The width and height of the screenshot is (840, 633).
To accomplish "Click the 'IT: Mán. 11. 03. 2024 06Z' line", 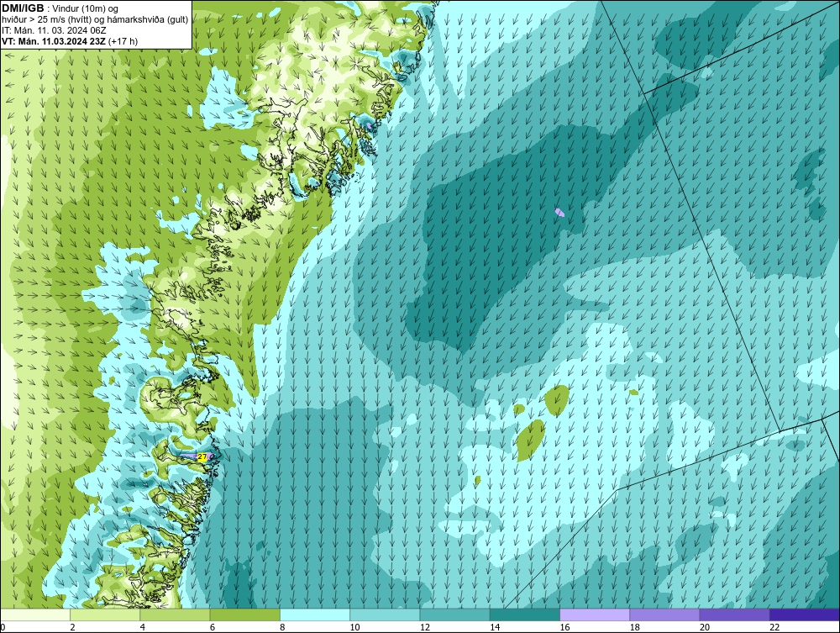I will [x=54, y=30].
